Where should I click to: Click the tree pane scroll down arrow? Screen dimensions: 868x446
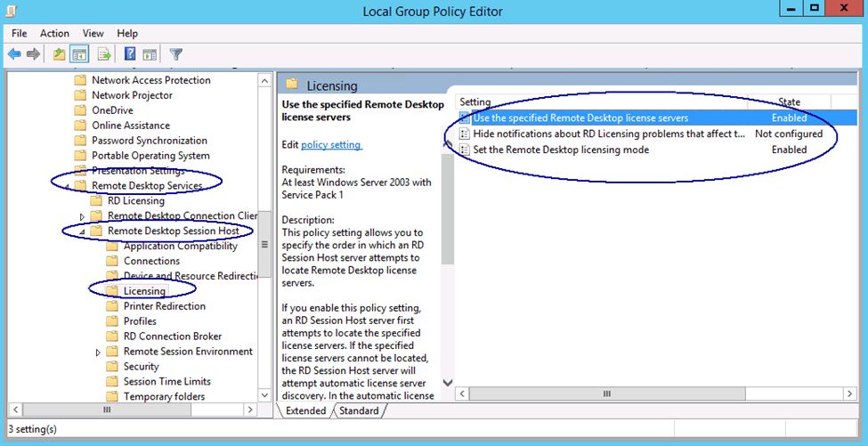tap(264, 395)
